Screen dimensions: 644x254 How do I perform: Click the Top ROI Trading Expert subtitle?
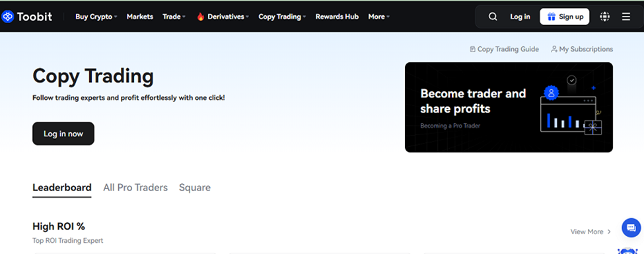point(68,240)
